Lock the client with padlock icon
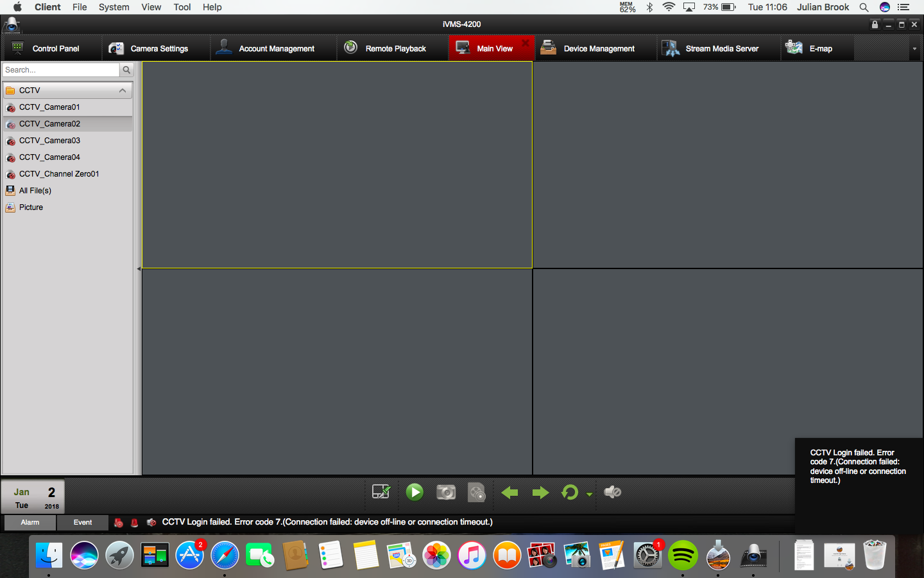This screenshot has height=578, width=924. pyautogui.click(x=875, y=24)
